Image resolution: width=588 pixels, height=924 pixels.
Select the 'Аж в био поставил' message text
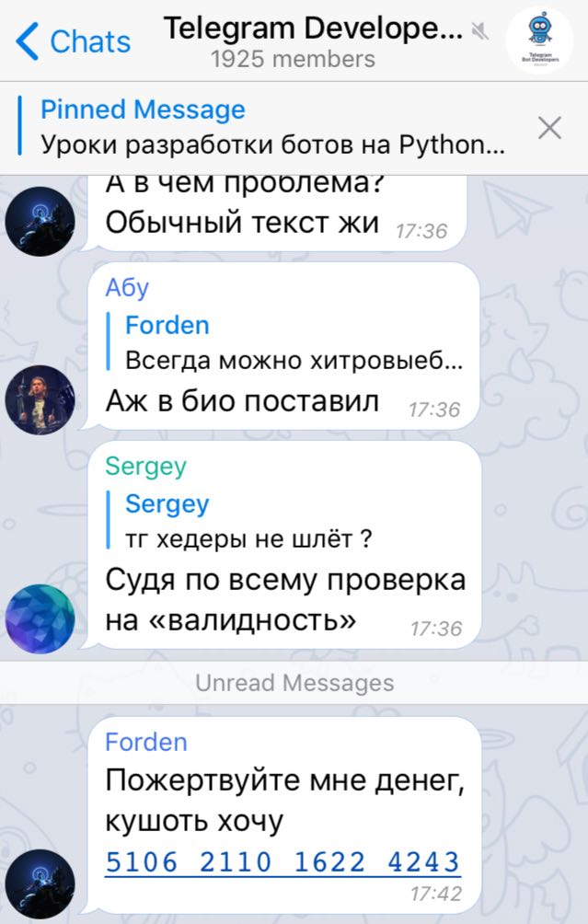pyautogui.click(x=242, y=401)
